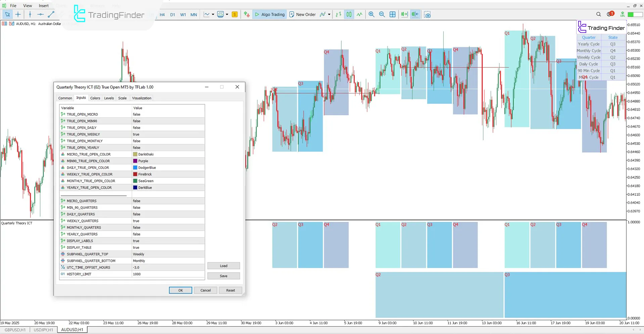Click the Zoom Out magnifier icon
The height and width of the screenshot is (334, 644).
click(x=382, y=14)
